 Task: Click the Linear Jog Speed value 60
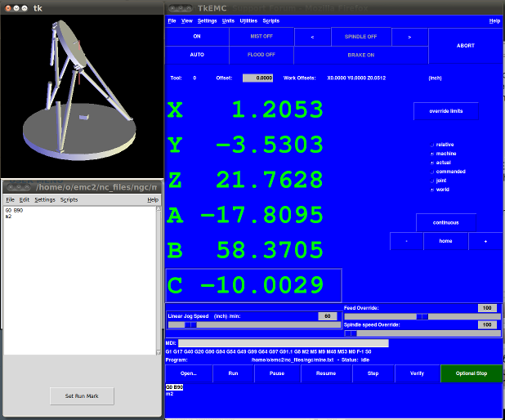point(328,316)
